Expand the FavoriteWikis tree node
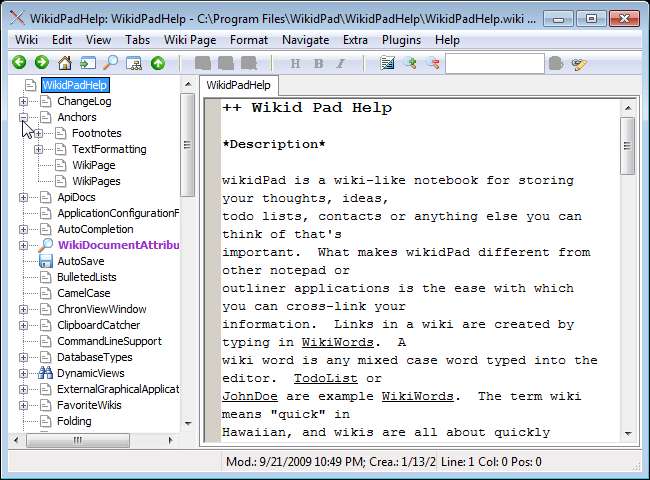Screen dimensions: 650x480 click(x=24, y=405)
